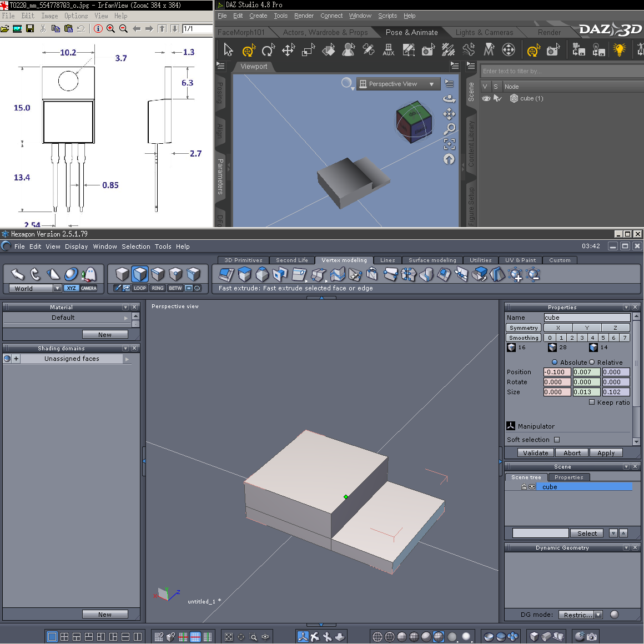Toggle the lock icon for cube in Hexagon Scene tree
Viewport: 644px width, 644px height.
524,487
